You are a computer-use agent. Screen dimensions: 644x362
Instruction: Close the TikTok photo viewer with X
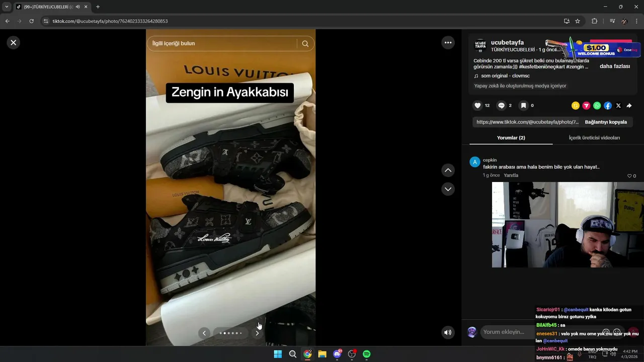coord(14,43)
